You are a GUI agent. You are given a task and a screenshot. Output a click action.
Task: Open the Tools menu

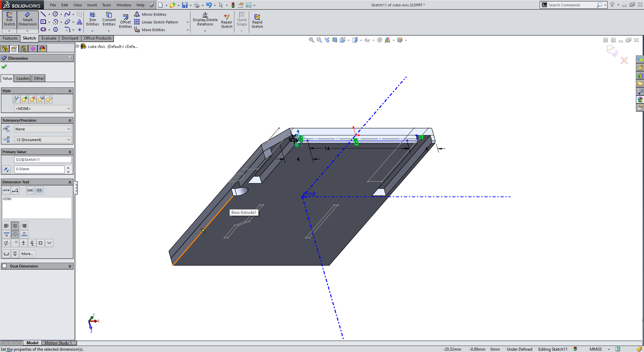coord(106,5)
